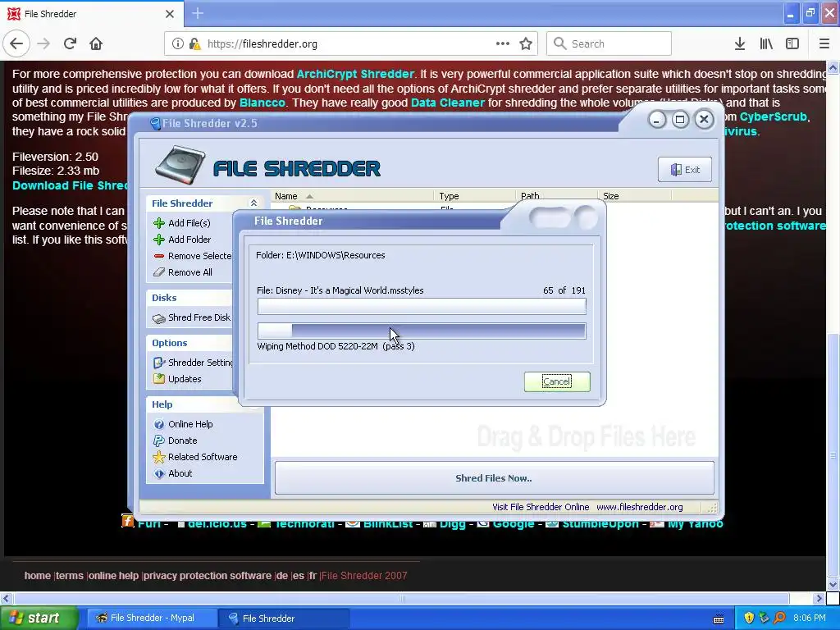
Task: Open a new browser tab
Action: (x=198, y=13)
